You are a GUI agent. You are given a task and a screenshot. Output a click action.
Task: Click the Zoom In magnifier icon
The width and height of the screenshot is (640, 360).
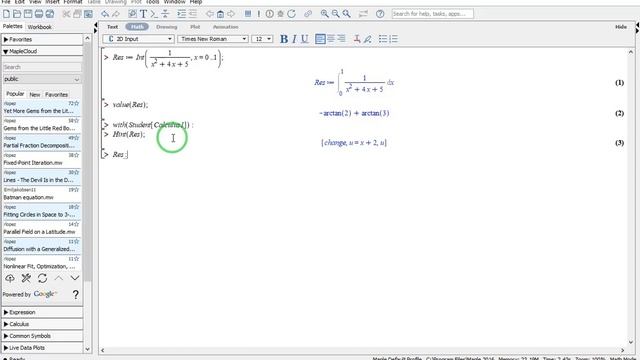coord(324,14)
